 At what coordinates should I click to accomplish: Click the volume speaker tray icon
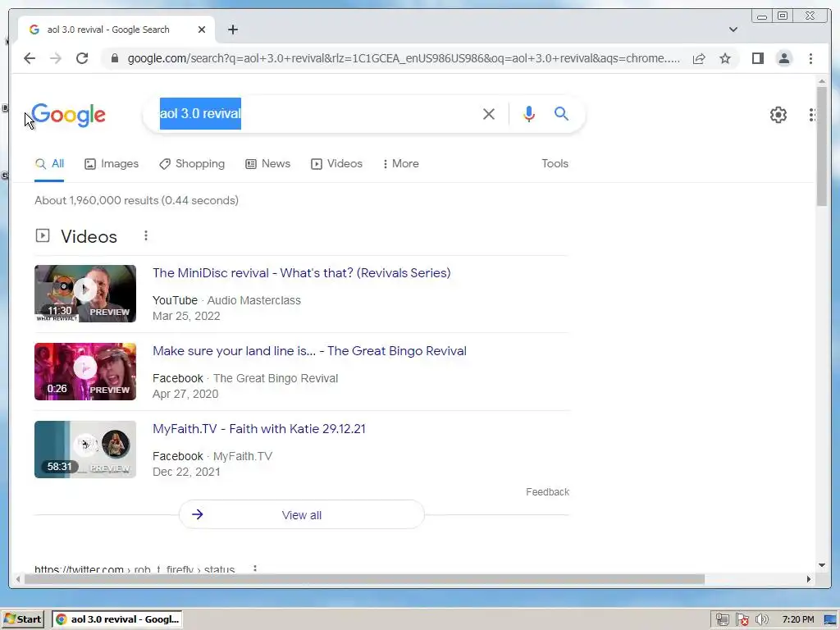coord(761,620)
